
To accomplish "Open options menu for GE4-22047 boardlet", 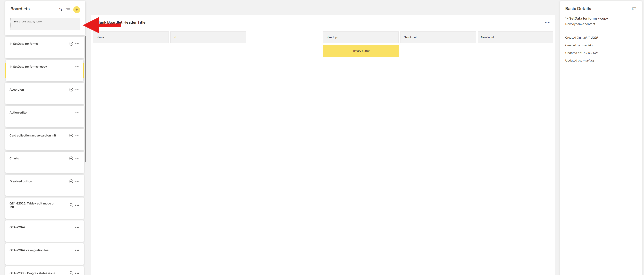I will (x=77, y=227).
